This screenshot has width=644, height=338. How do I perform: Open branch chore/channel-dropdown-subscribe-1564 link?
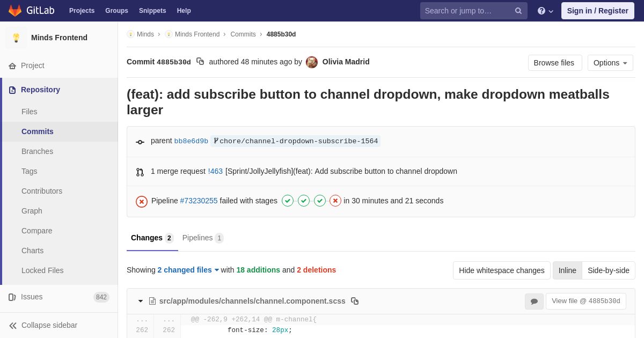tap(296, 141)
